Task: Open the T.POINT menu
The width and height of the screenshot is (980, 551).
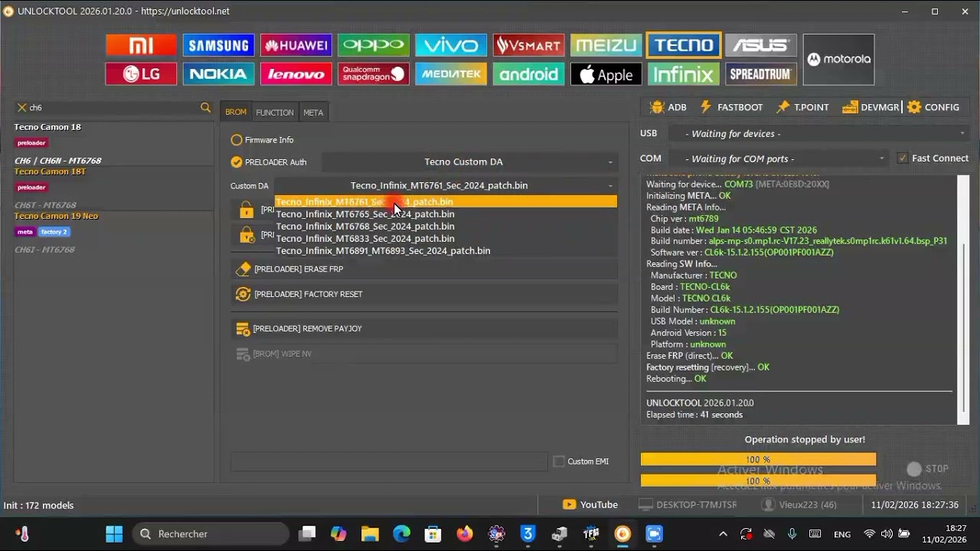Action: click(x=802, y=107)
